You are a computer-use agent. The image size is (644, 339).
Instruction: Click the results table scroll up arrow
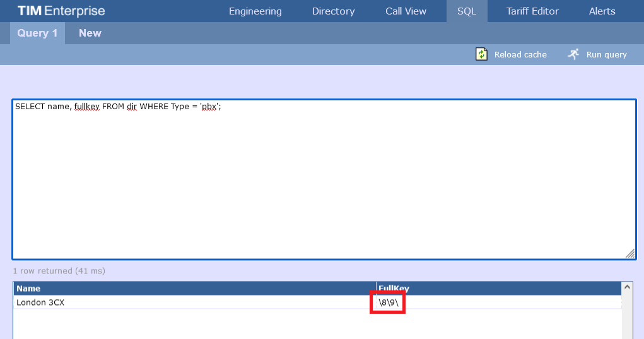point(627,287)
